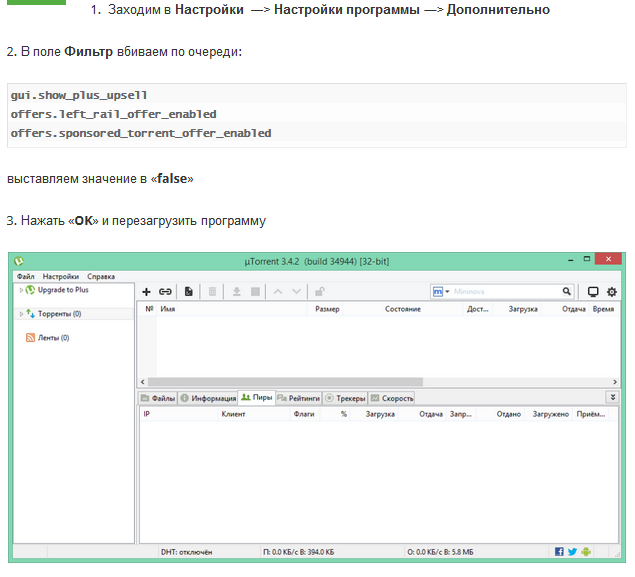This screenshot has width=635, height=577.
Task: Click the offers.sponsored_torrent_offer_enabled code line
Action: tap(141, 134)
